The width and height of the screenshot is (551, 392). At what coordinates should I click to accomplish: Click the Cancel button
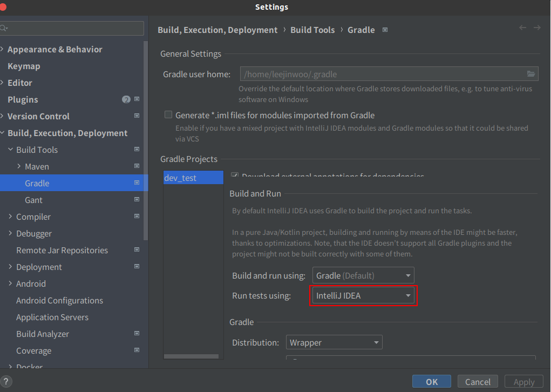click(478, 382)
